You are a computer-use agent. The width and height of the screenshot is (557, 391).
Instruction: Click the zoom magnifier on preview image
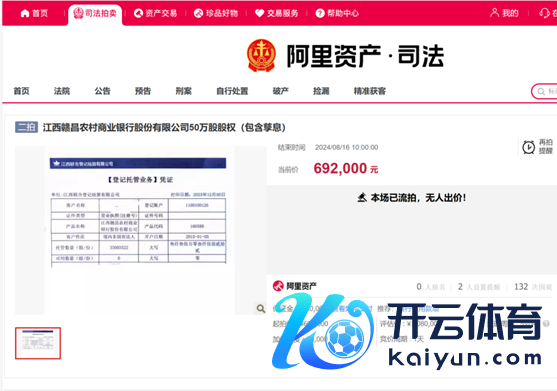tap(261, 308)
